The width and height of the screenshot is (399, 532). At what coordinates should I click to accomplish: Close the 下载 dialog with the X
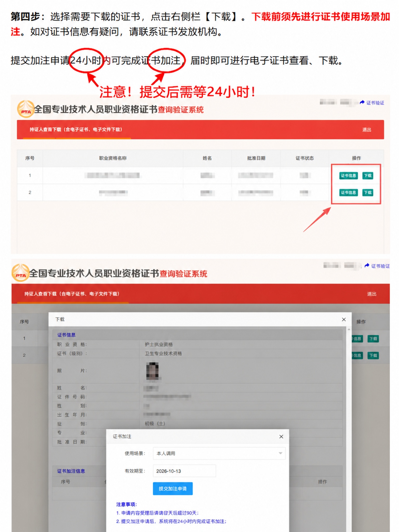(x=344, y=319)
